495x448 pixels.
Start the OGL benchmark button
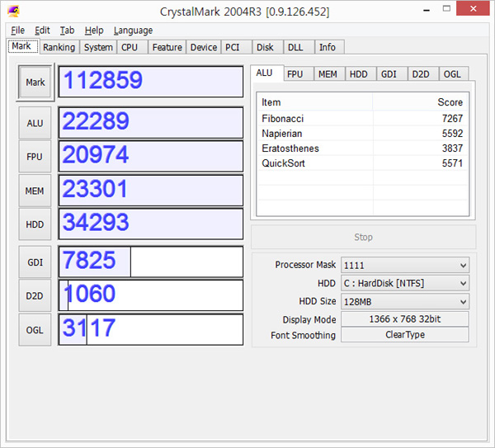pos(35,329)
